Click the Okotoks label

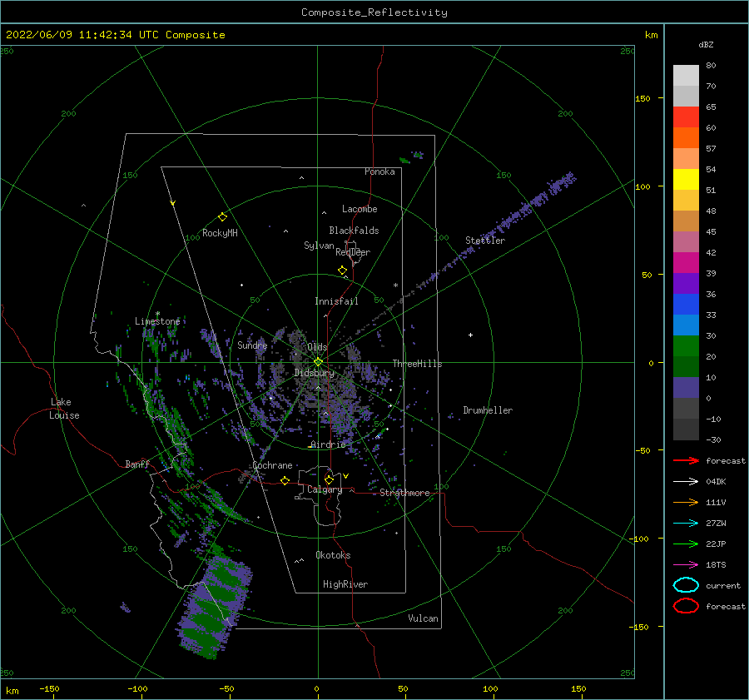tap(333, 555)
